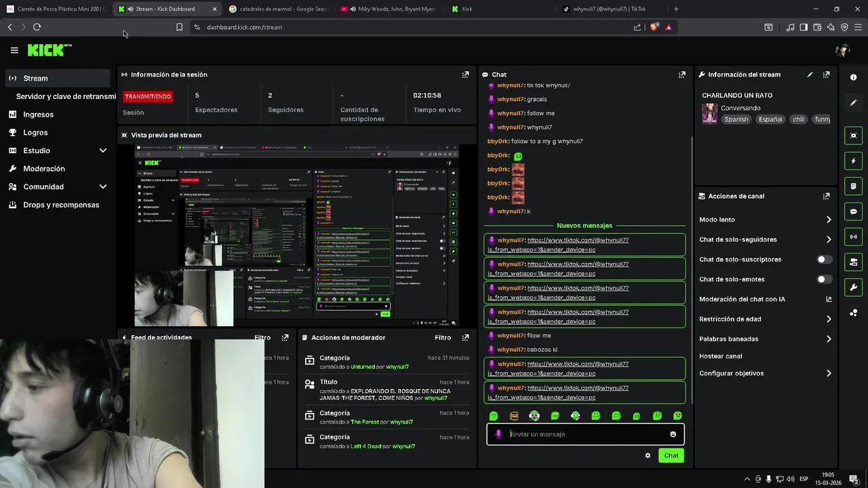868x488 pixels.
Task: Click Hostear canal
Action: 720,356
